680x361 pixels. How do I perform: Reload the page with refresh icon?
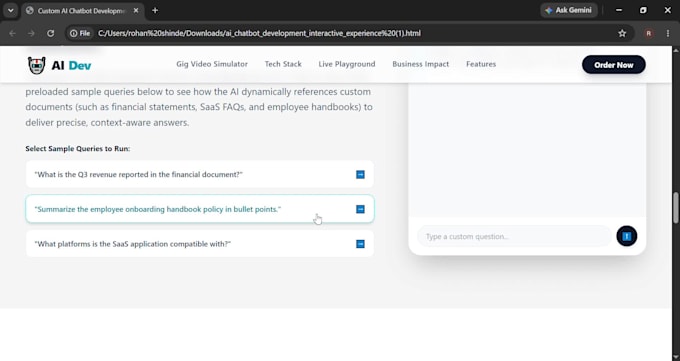[51, 33]
